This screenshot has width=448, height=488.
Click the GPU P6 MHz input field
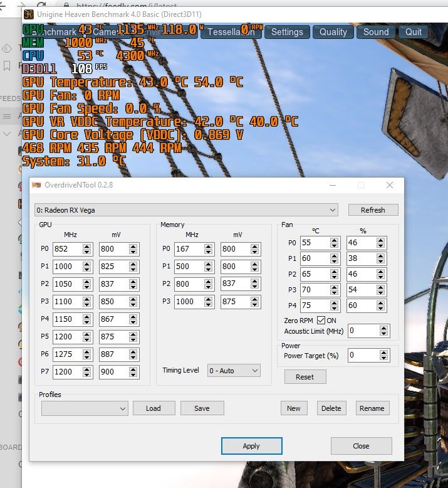click(65, 354)
